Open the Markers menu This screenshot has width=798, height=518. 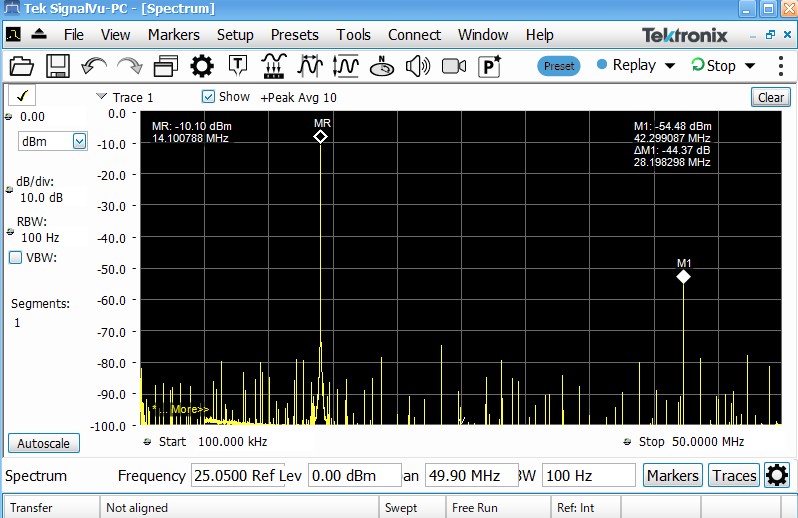click(173, 34)
